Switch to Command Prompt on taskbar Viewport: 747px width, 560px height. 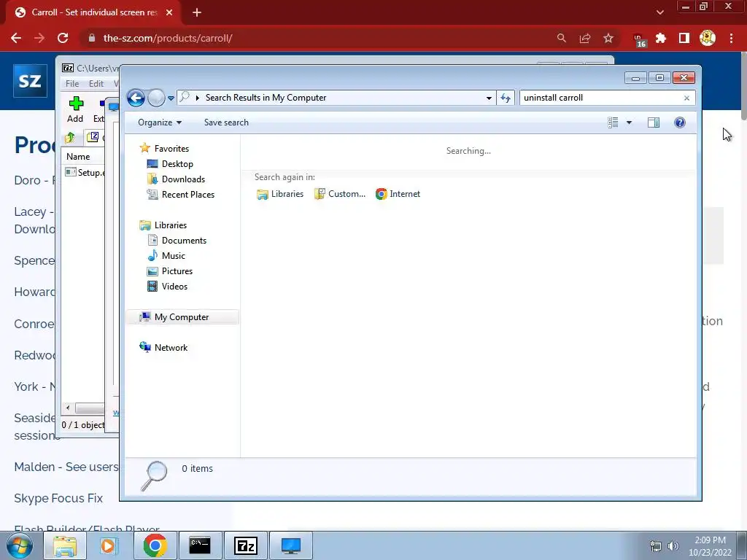[200, 545]
